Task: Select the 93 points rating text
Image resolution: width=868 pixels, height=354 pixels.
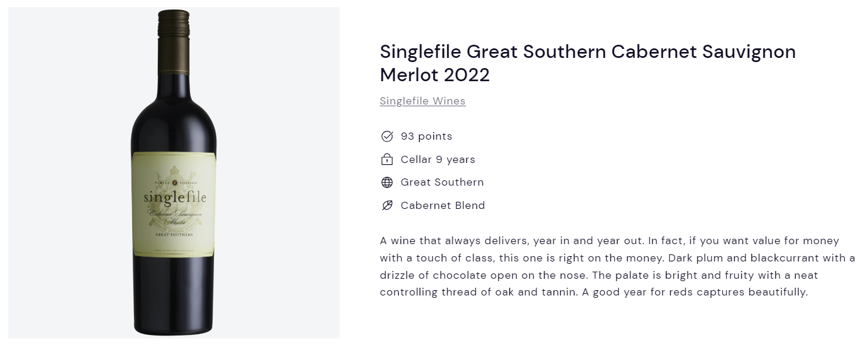Action: [x=426, y=136]
